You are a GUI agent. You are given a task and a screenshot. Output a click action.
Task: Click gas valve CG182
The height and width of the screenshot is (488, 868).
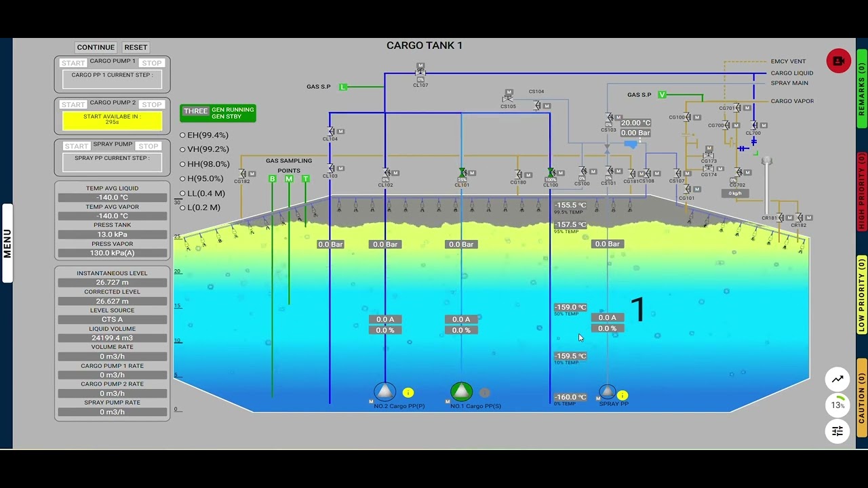(x=242, y=174)
